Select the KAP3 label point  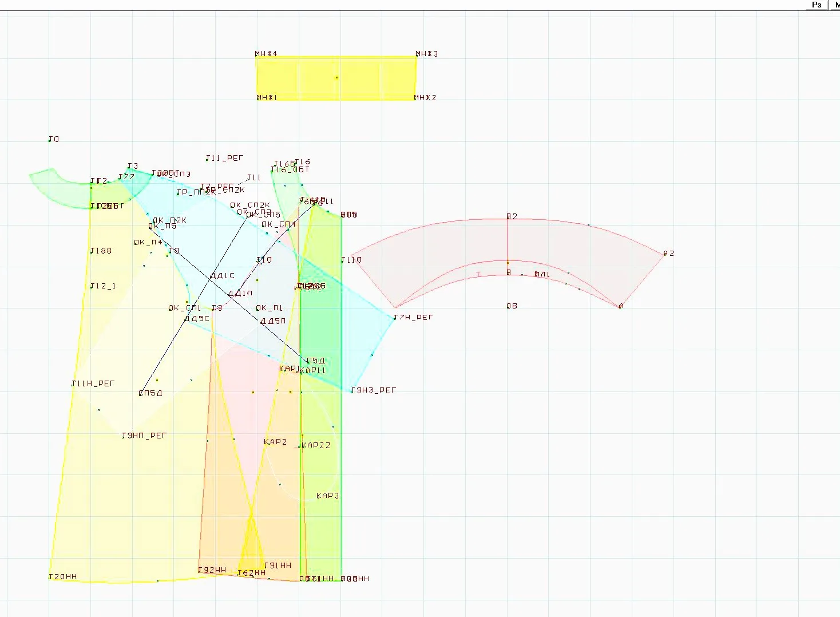pos(327,496)
